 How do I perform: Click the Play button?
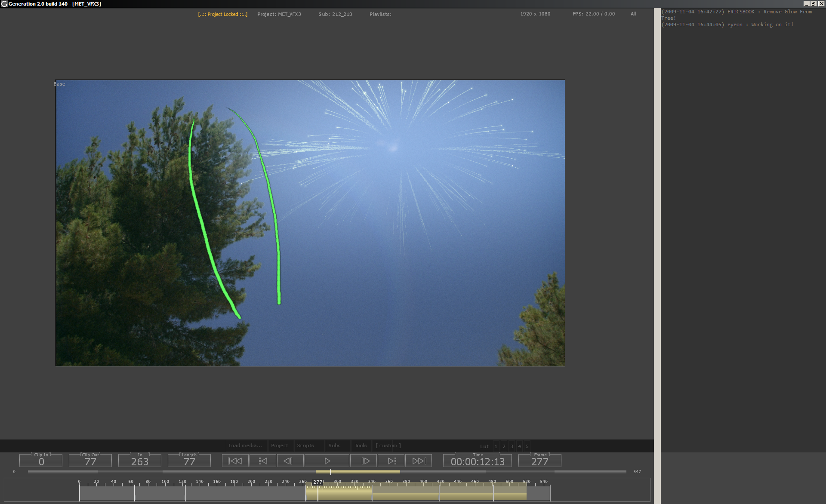pos(327,461)
